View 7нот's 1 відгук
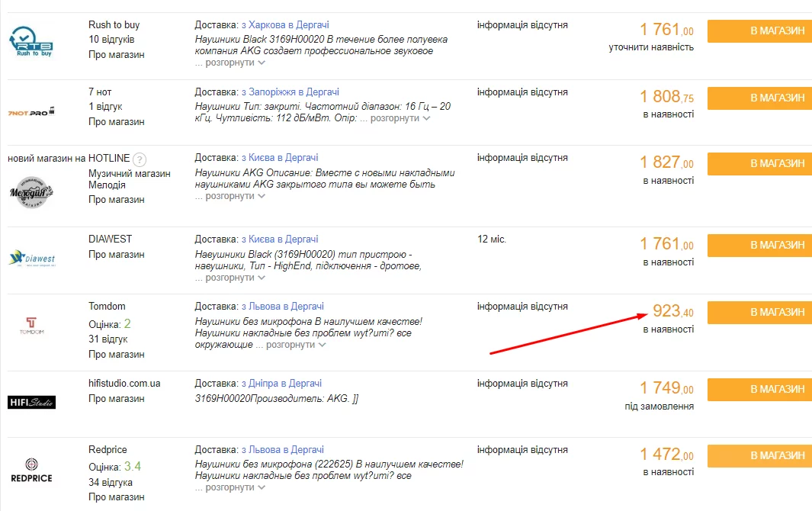The image size is (812, 511). 106,107
